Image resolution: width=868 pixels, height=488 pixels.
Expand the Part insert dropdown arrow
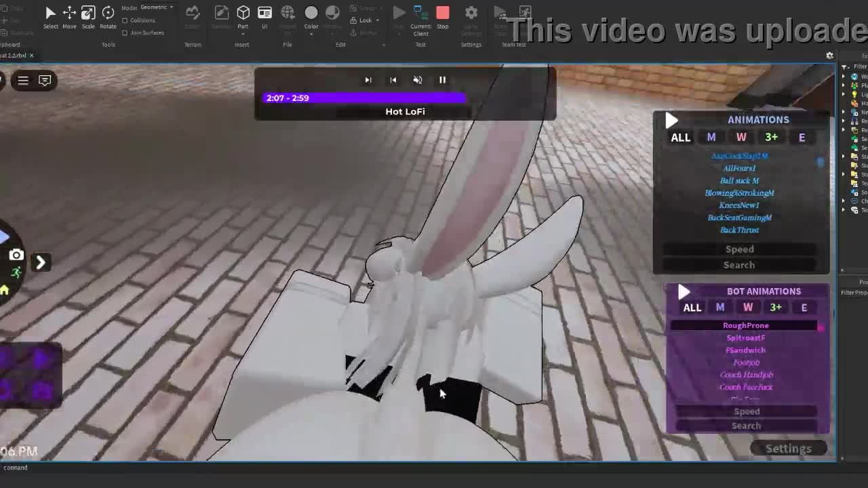tap(243, 33)
